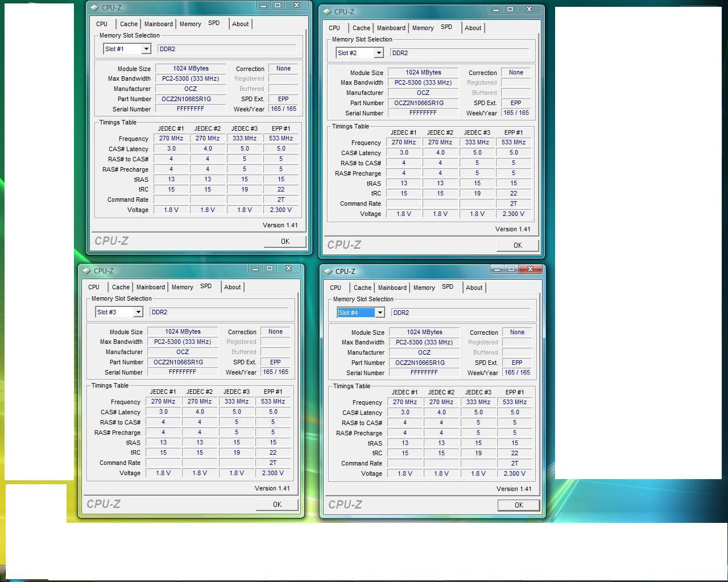Open Memory tab in Slot #3 window
This screenshot has height=582, width=728.
click(182, 287)
